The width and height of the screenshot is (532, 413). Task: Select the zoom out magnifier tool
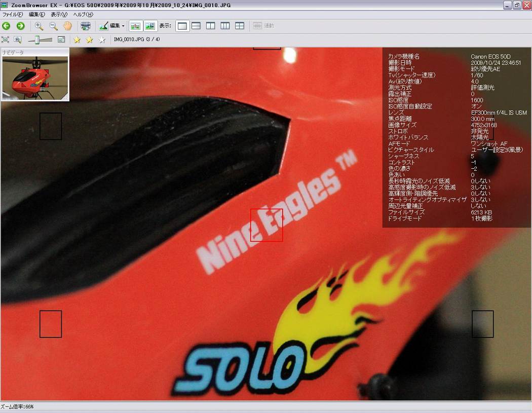tap(53, 26)
